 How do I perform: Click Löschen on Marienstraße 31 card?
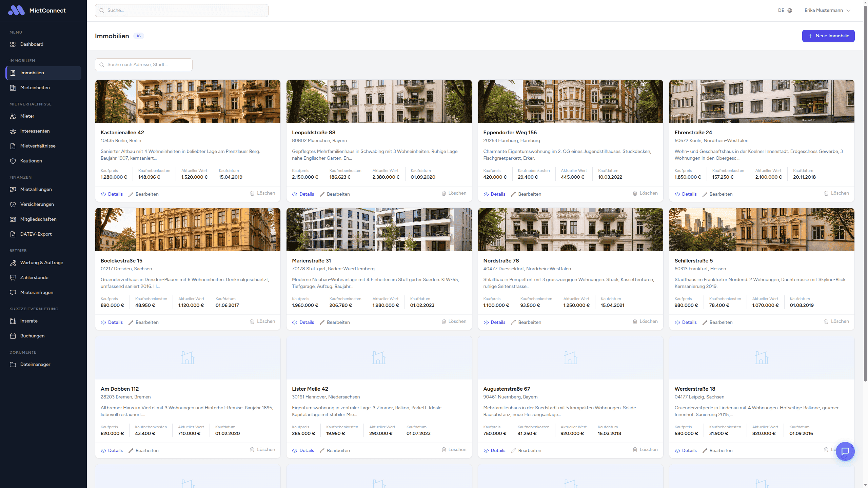[x=454, y=321]
